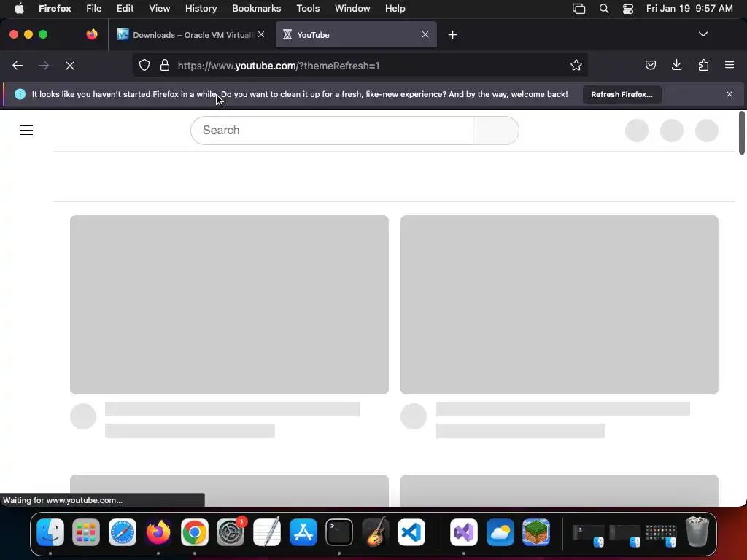Image resolution: width=747 pixels, height=560 pixels.
Task: Click the site security padlock icon
Action: (x=165, y=65)
